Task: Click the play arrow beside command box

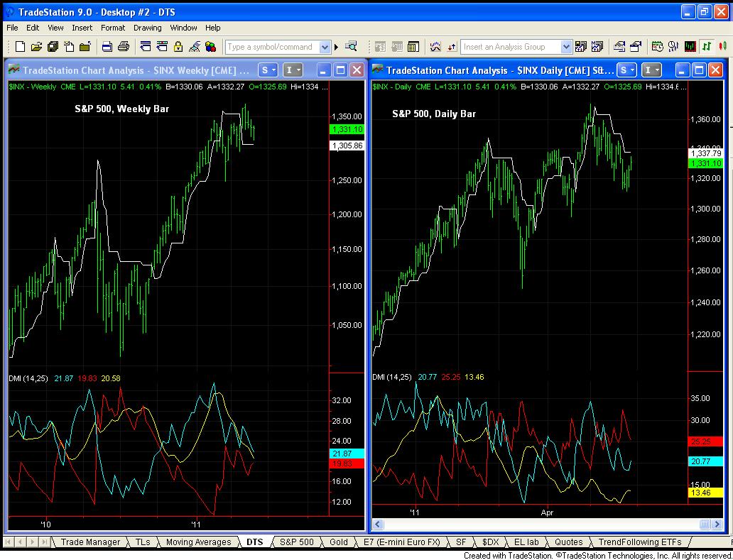Action: (336, 47)
